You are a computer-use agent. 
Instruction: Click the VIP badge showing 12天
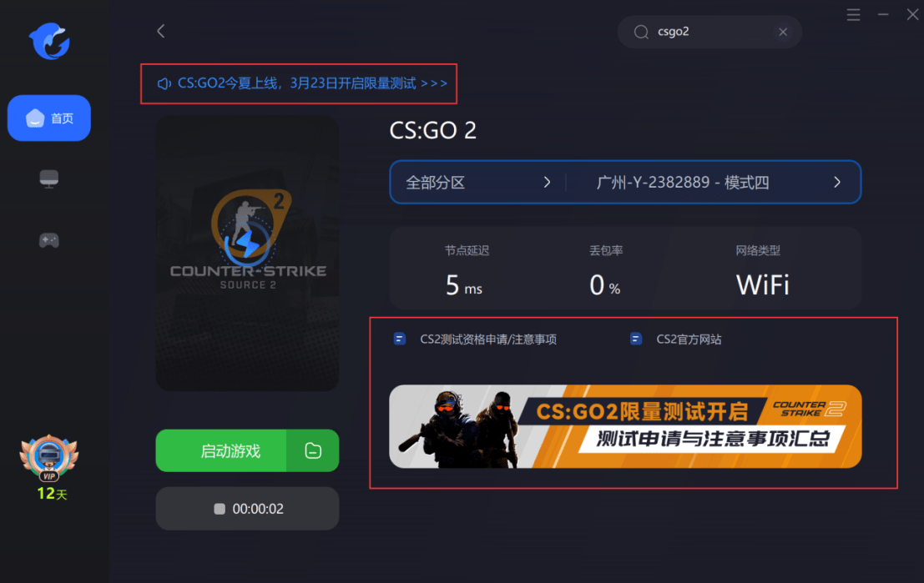pos(49,468)
